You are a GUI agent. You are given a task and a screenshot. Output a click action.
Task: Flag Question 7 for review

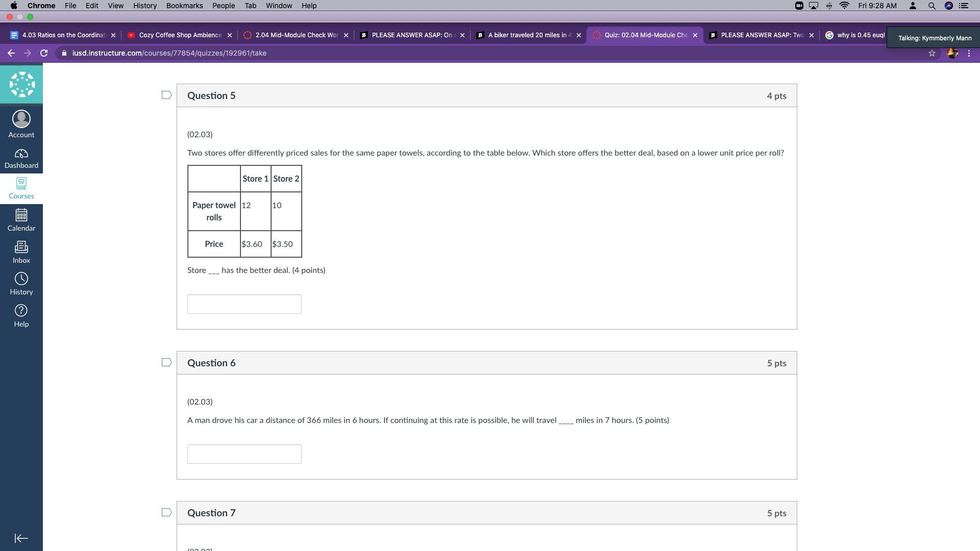point(166,512)
